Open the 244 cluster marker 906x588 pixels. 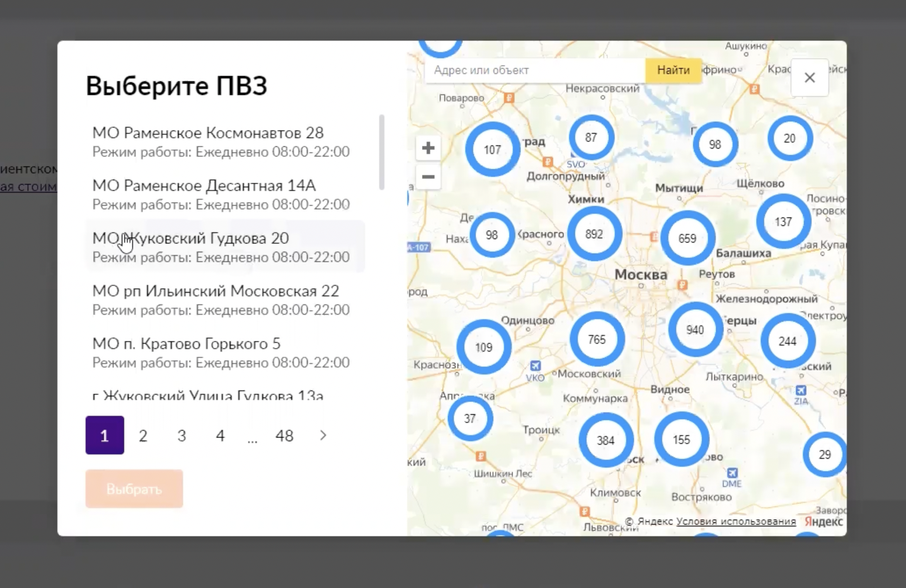788,341
